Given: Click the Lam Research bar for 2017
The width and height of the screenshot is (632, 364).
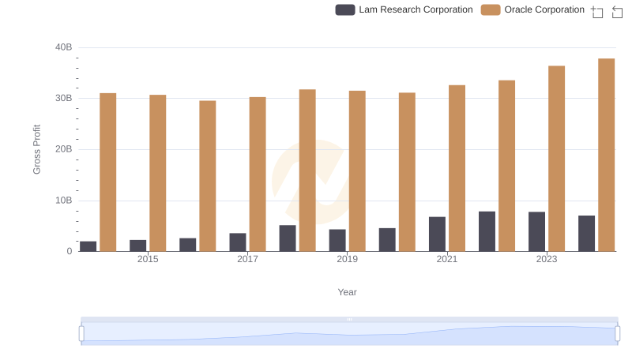Looking at the screenshot, I should click(238, 242).
